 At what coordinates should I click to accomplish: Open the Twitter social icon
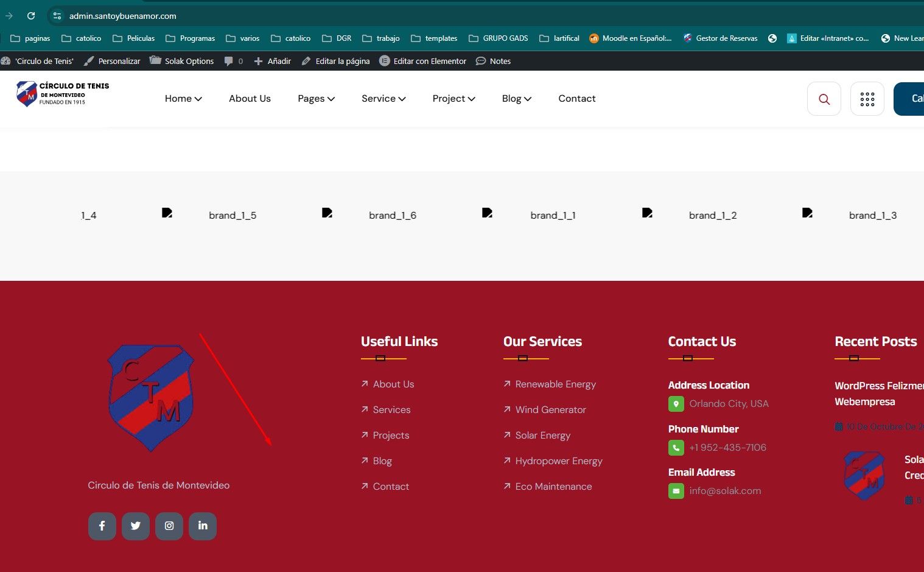coord(136,526)
